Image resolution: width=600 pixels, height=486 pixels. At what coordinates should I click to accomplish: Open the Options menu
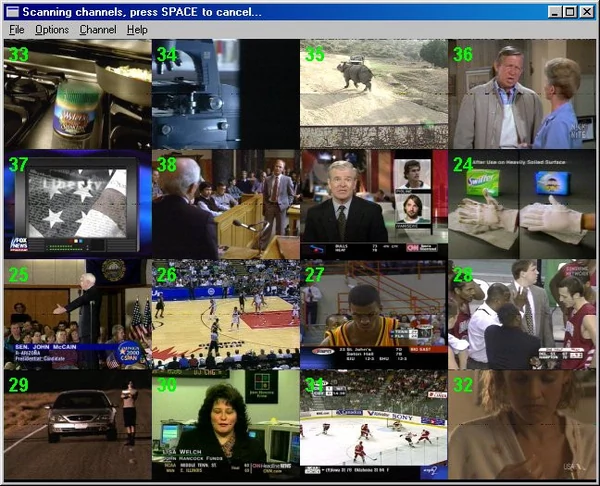(x=52, y=29)
